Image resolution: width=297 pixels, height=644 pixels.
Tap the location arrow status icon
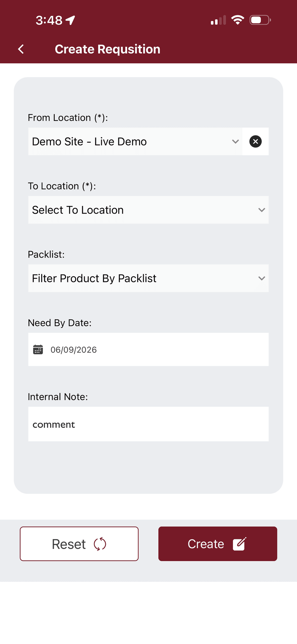[x=70, y=20]
